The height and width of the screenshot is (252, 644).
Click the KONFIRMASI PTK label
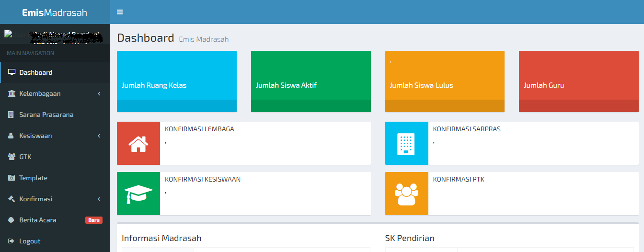(x=459, y=179)
